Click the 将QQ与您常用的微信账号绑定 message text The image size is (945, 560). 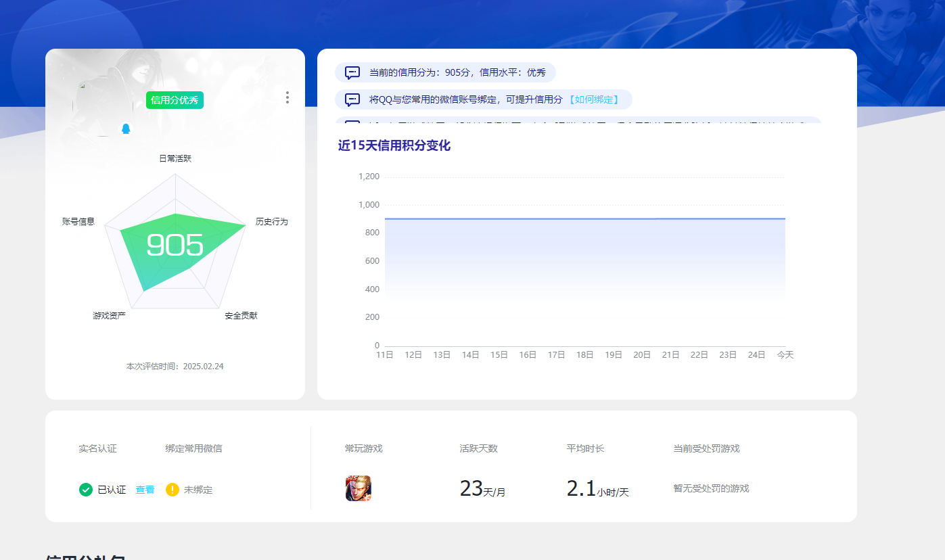coord(466,99)
